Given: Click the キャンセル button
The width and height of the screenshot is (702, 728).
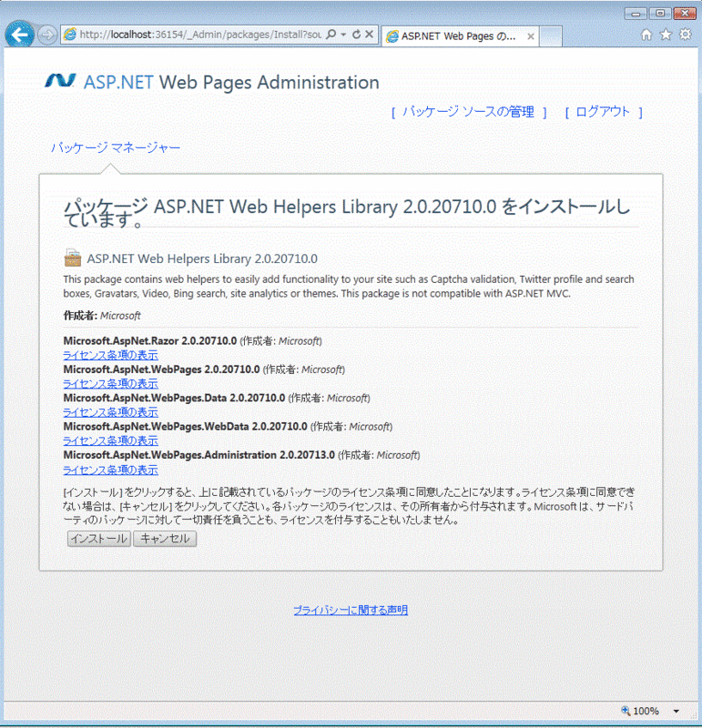Looking at the screenshot, I should coord(165,539).
